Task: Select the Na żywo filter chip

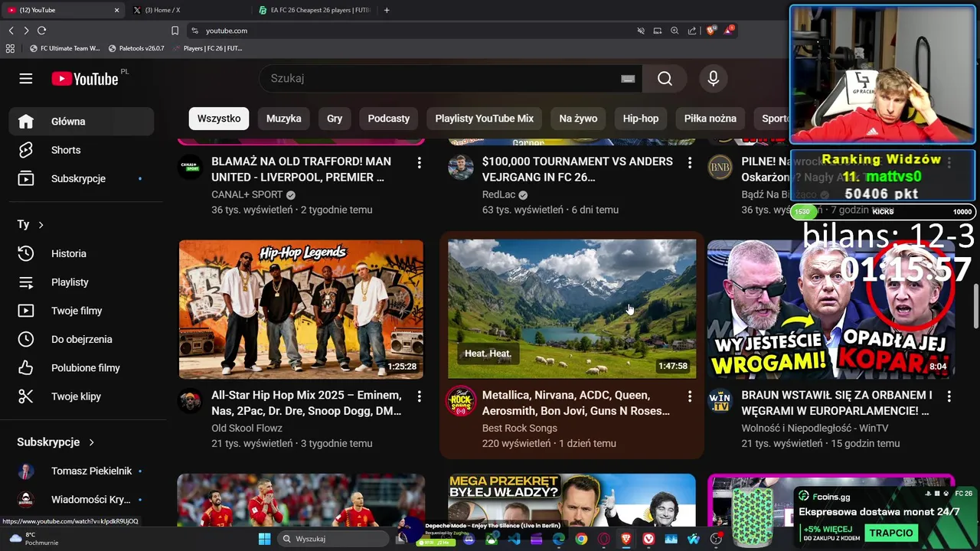Action: (578, 119)
